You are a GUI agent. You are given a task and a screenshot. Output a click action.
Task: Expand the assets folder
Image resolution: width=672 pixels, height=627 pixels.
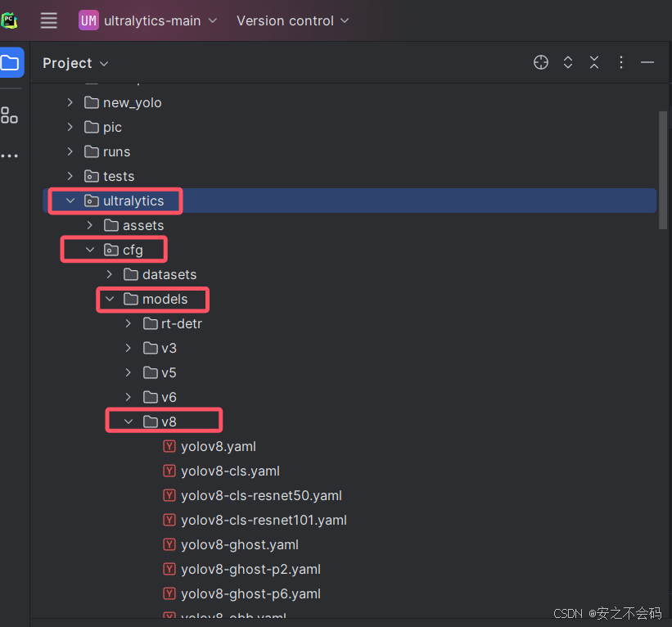[89, 225]
